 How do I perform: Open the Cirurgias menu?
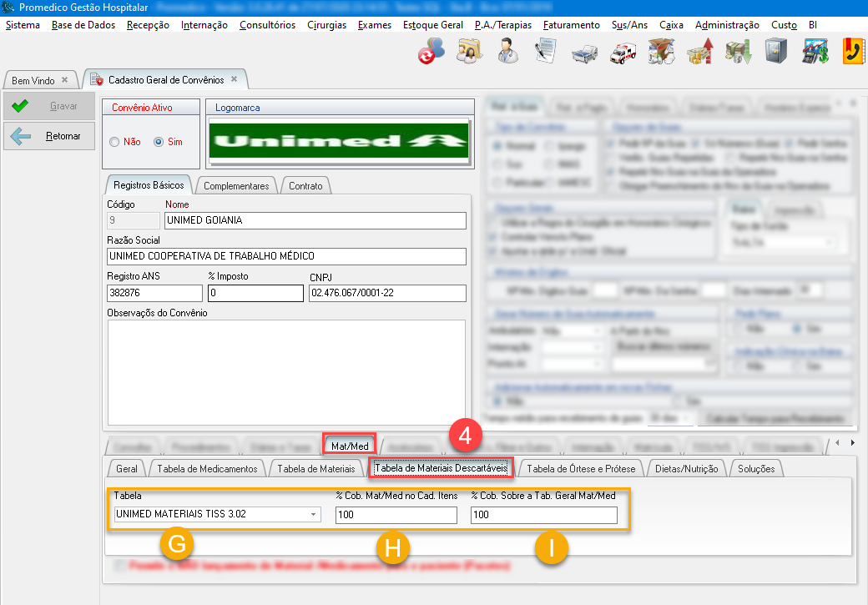click(326, 25)
